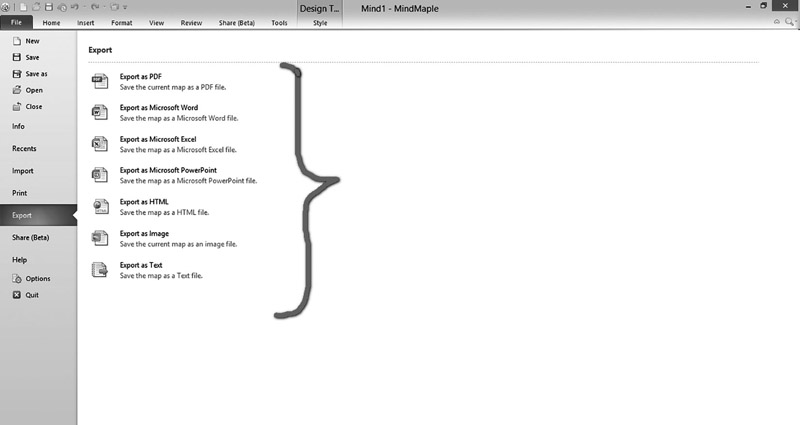Open the Style tab under Design Tools

319,22
